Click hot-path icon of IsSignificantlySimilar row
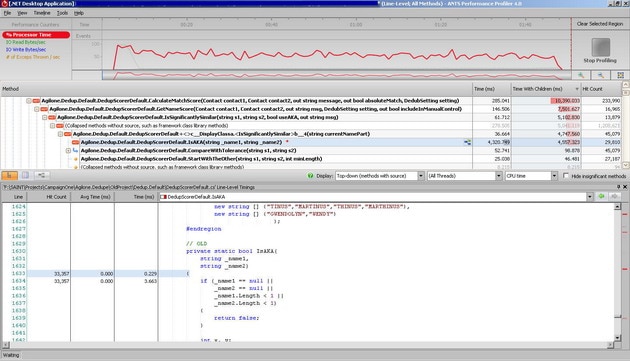The height and width of the screenshot is (361, 630). click(52, 117)
